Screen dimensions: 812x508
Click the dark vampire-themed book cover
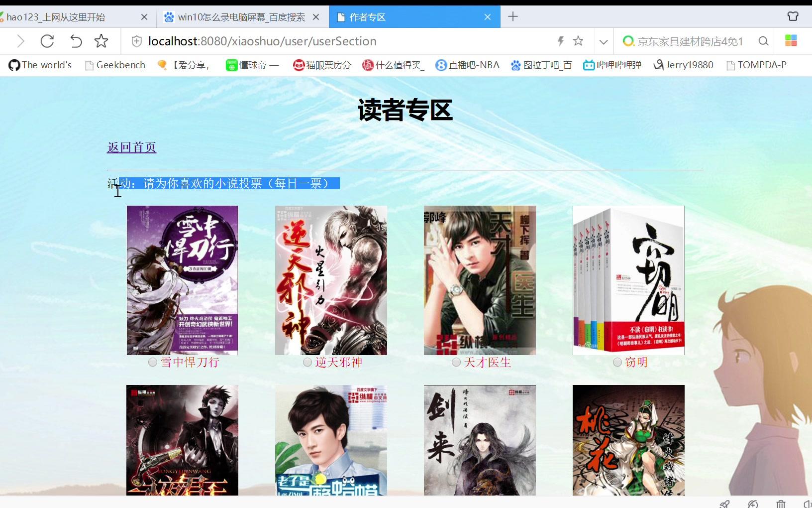182,440
